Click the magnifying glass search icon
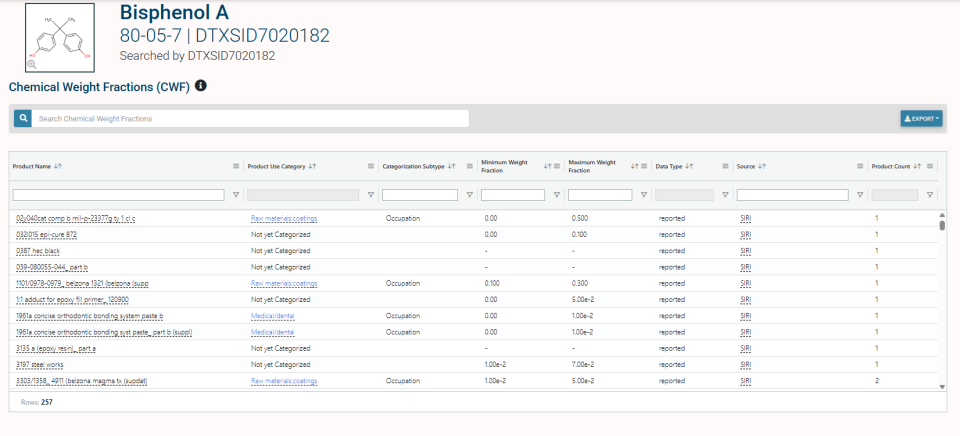This screenshot has height=436, width=960. (23, 118)
